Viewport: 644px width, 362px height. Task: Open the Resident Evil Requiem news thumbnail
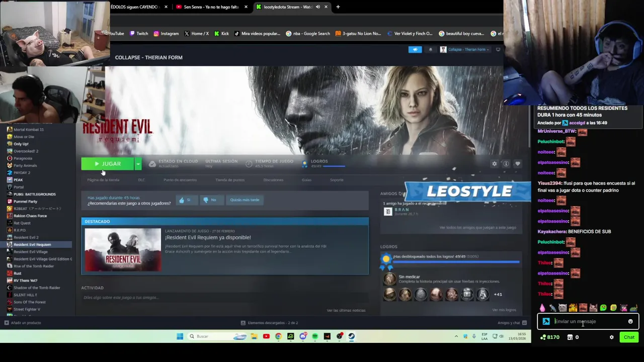[123, 250]
